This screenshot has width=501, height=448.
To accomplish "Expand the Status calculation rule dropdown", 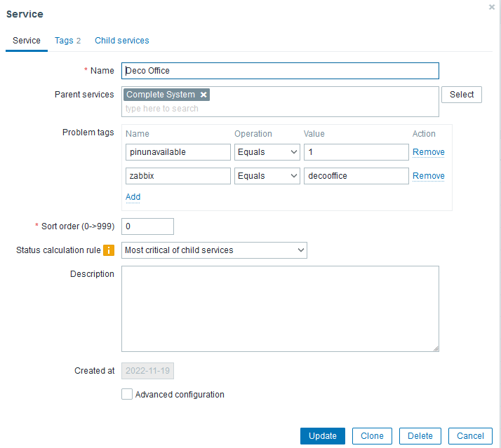I will (214, 250).
